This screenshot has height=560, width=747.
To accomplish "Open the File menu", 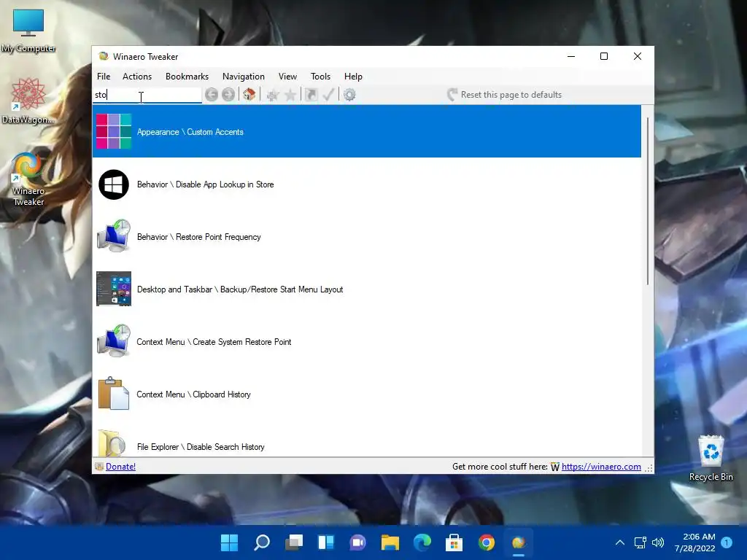I will (x=104, y=76).
